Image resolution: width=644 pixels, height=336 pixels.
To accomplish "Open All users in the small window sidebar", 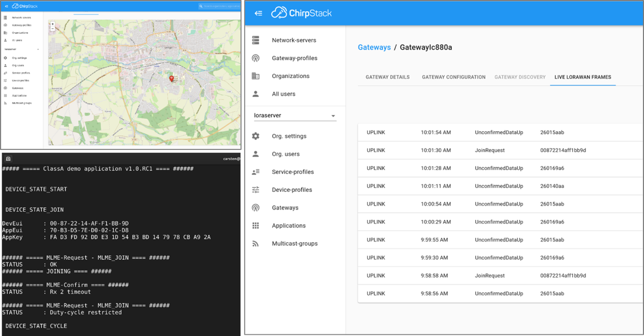I will click(x=18, y=40).
